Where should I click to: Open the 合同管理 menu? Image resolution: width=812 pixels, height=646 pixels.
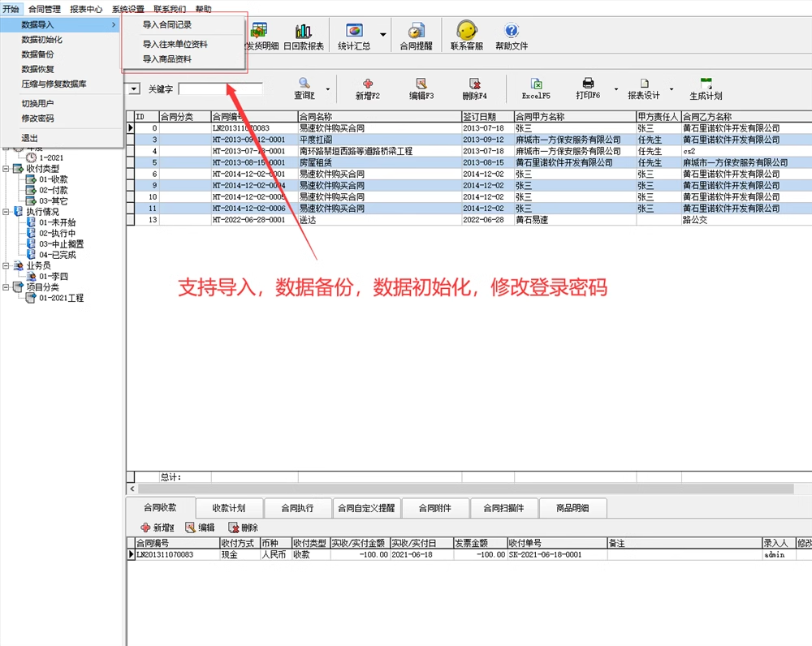click(45, 9)
